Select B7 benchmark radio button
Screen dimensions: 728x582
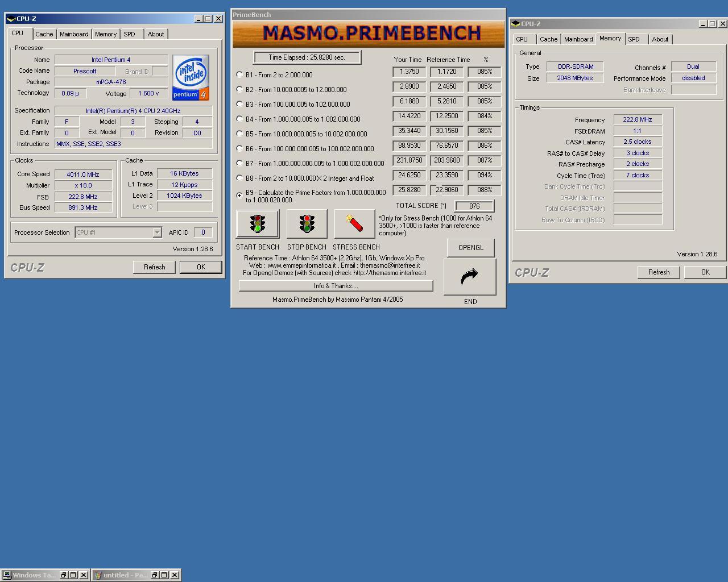click(239, 163)
